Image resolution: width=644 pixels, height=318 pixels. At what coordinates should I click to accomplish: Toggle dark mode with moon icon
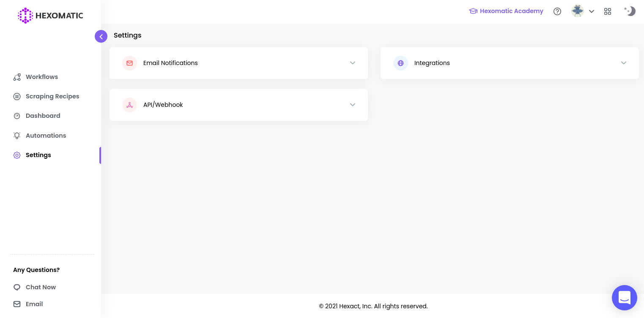point(630,11)
